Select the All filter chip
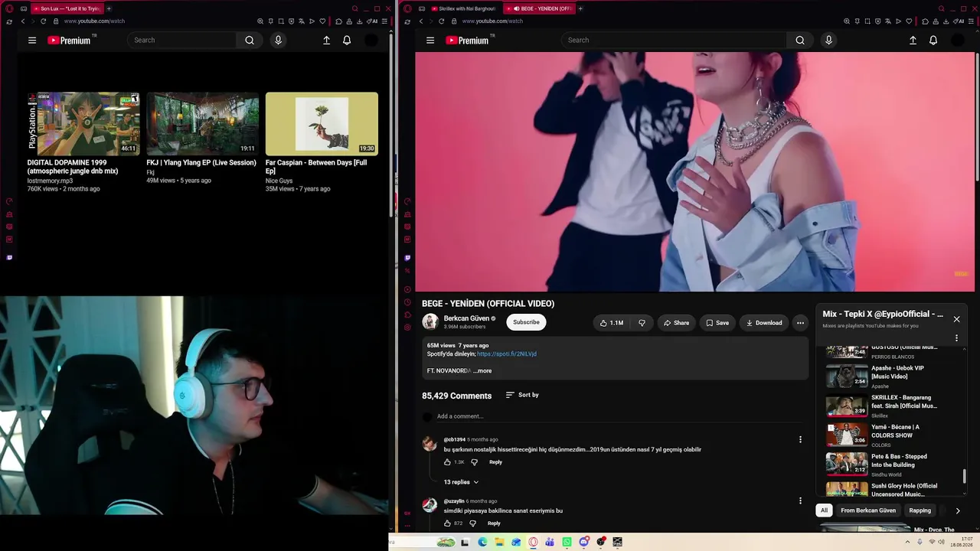 (x=825, y=510)
